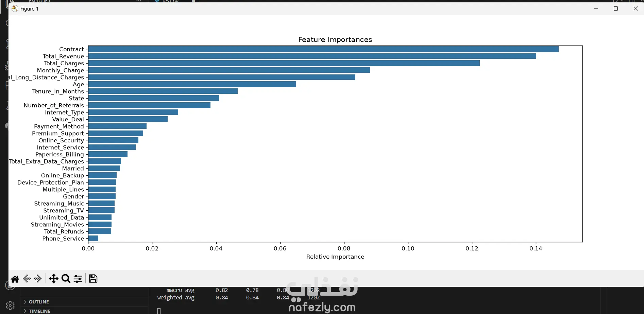Reset the plot to original view with Home icon
This screenshot has height=314, width=644.
tap(15, 279)
